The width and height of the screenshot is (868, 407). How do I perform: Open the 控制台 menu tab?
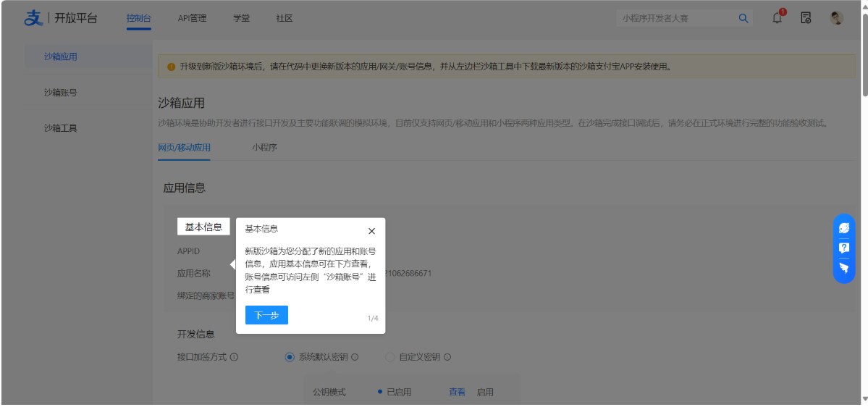[x=139, y=18]
